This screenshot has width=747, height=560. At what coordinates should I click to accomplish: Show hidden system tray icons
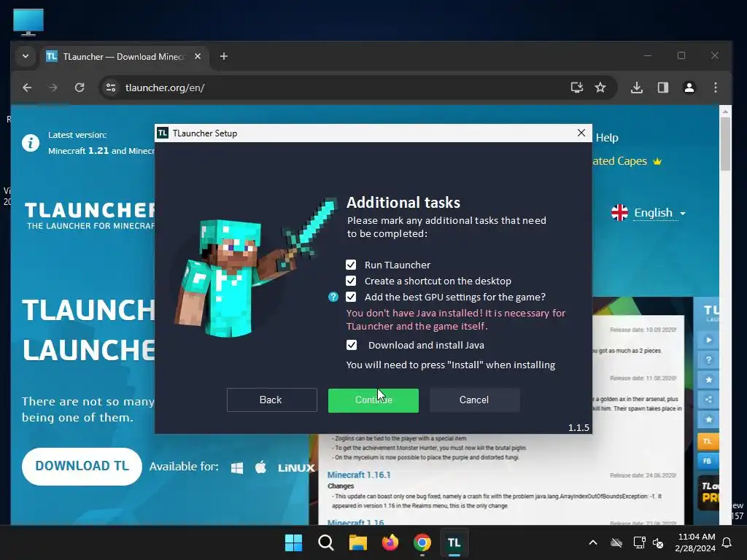tap(592, 542)
